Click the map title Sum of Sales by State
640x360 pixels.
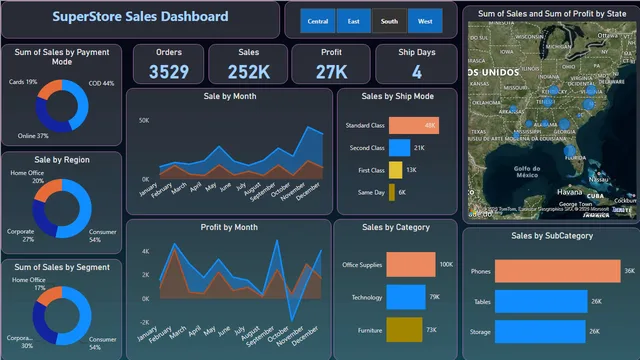pos(552,14)
